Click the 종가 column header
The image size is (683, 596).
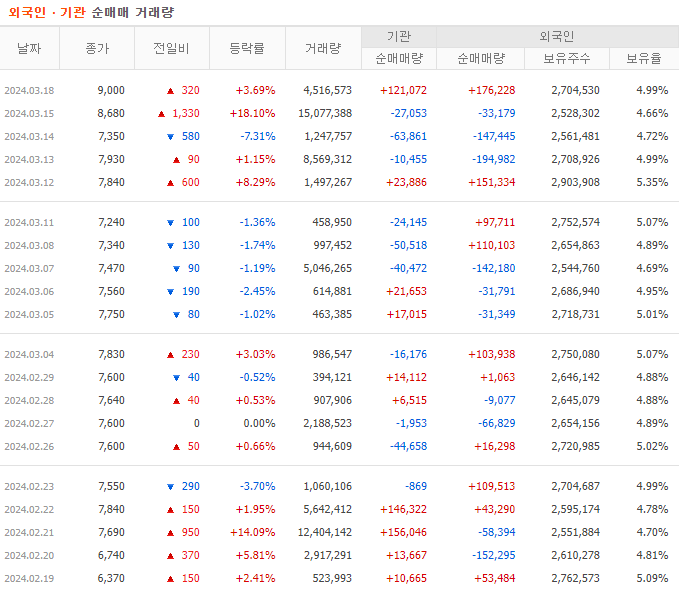(x=97, y=48)
